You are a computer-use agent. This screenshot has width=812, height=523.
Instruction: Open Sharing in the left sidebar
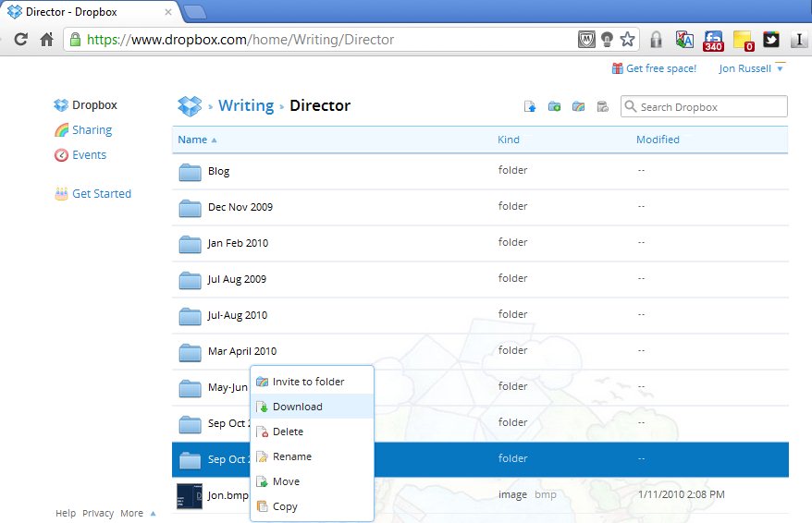point(83,130)
